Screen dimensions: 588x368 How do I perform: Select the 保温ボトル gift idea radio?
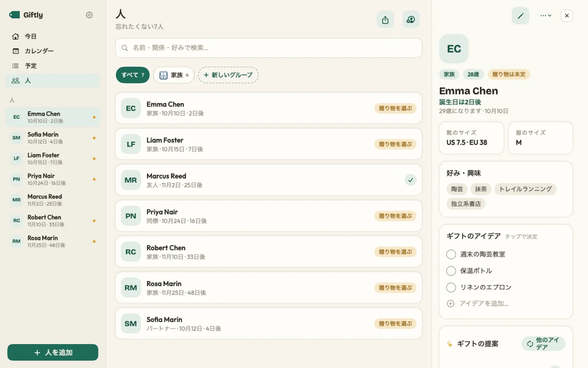pos(451,271)
